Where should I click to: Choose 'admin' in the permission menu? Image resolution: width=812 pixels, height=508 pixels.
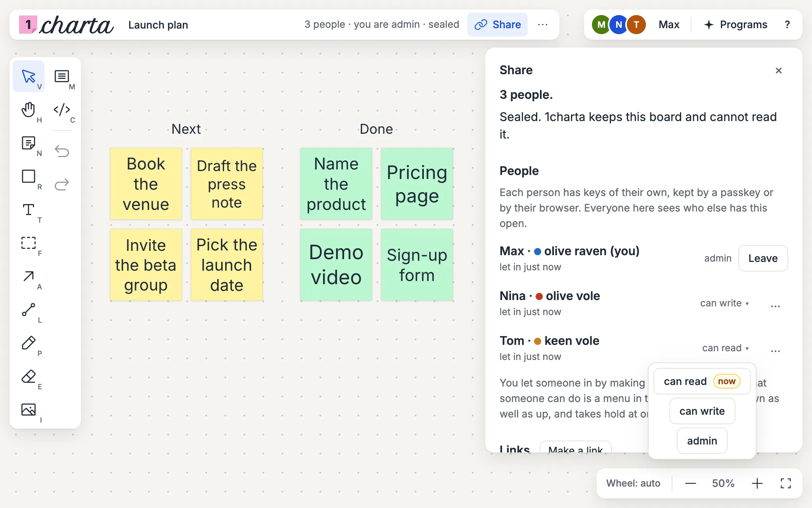tap(702, 441)
